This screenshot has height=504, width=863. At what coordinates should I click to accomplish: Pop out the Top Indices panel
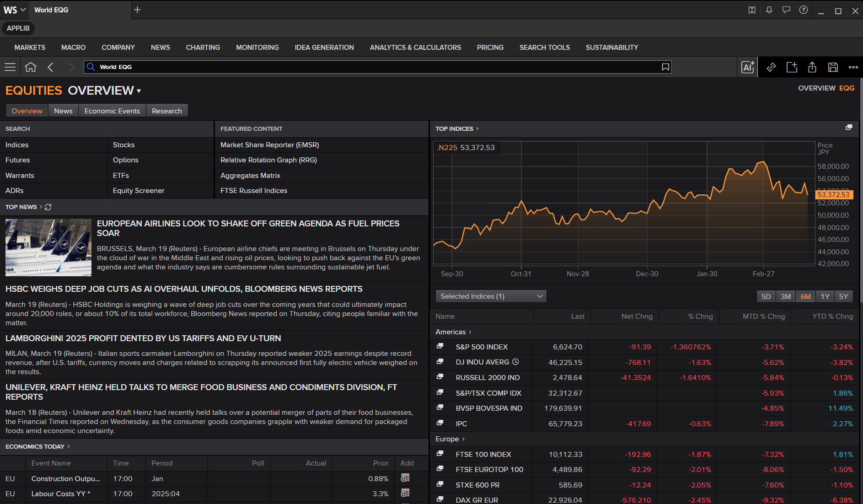[849, 128]
